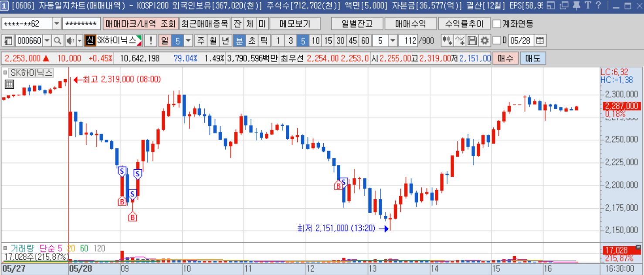Click the small square beside 거래량 label

tap(5, 248)
